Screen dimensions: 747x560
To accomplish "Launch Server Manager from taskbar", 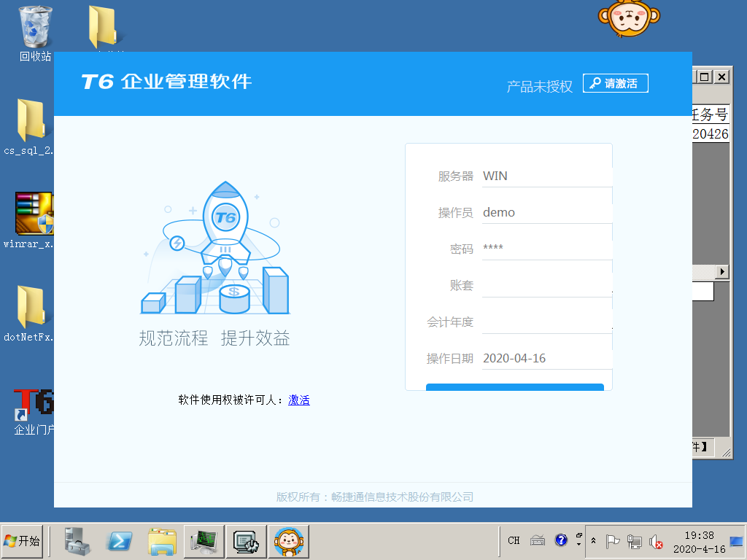I will point(77,542).
